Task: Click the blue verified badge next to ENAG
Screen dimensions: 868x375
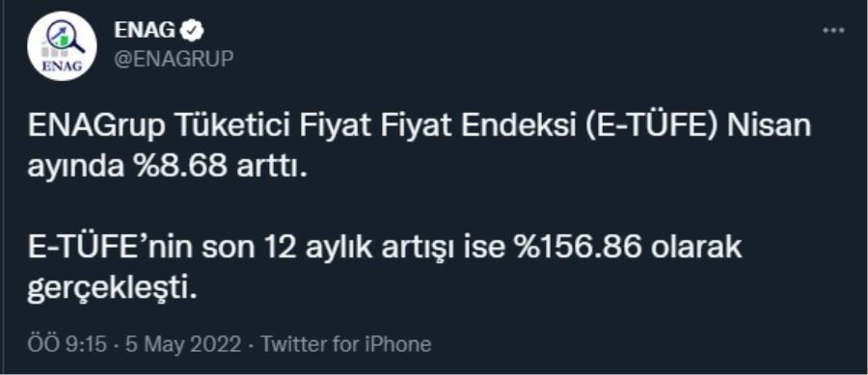Action: pyautogui.click(x=193, y=31)
